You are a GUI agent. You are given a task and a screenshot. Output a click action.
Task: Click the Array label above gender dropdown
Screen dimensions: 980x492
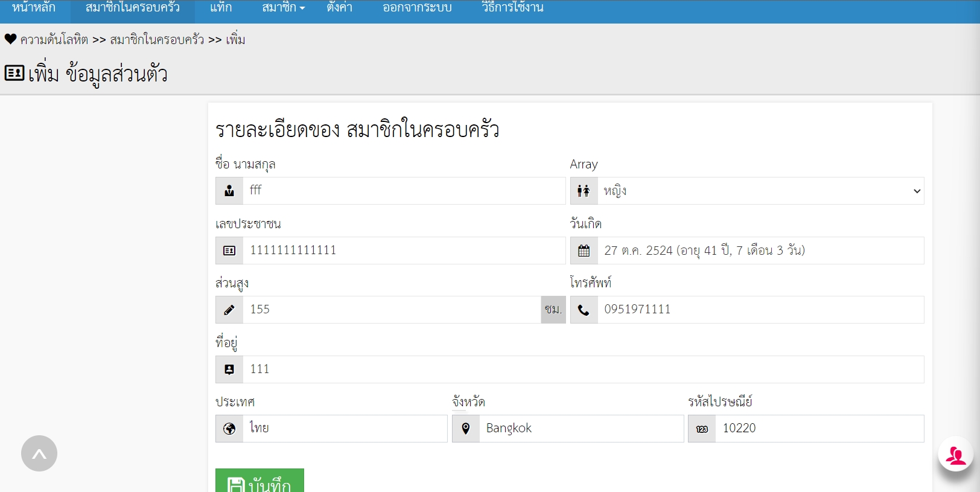point(584,164)
